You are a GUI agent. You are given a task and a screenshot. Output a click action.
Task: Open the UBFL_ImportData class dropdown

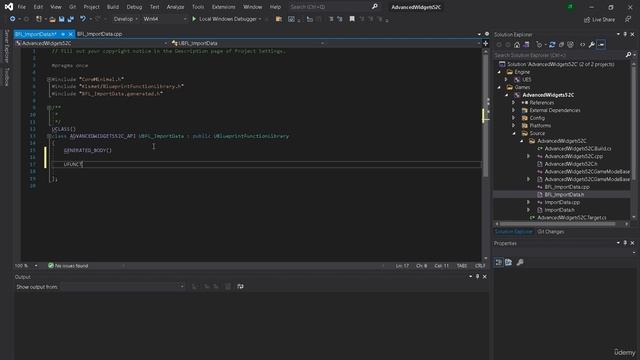coord(248,43)
